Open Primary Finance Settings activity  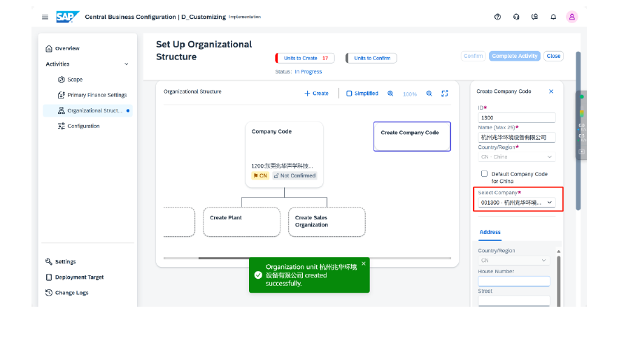(97, 95)
